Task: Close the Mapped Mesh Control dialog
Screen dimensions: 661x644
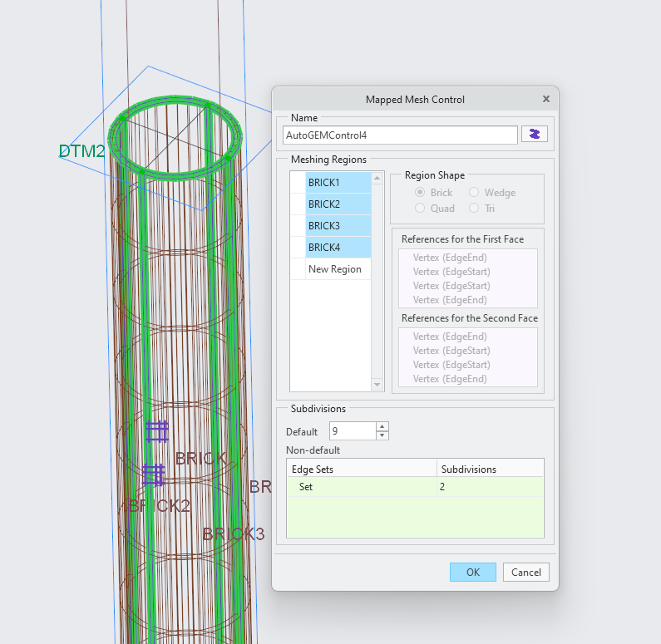Action: pos(546,99)
